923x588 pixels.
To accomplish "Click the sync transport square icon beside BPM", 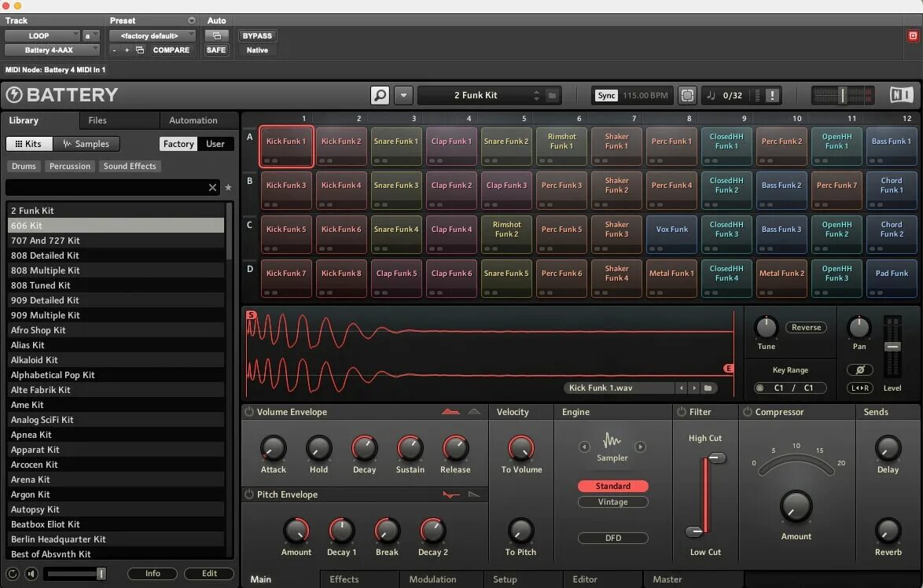I will (x=687, y=95).
